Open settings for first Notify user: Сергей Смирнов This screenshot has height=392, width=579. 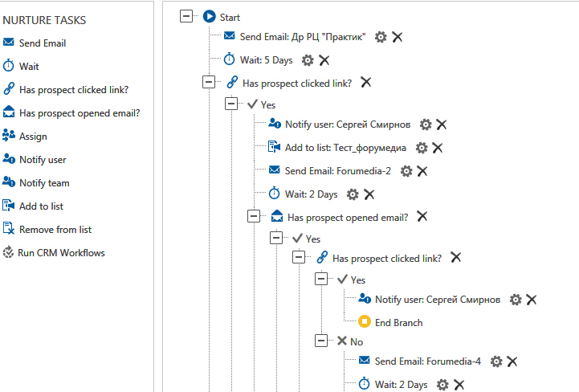click(426, 125)
